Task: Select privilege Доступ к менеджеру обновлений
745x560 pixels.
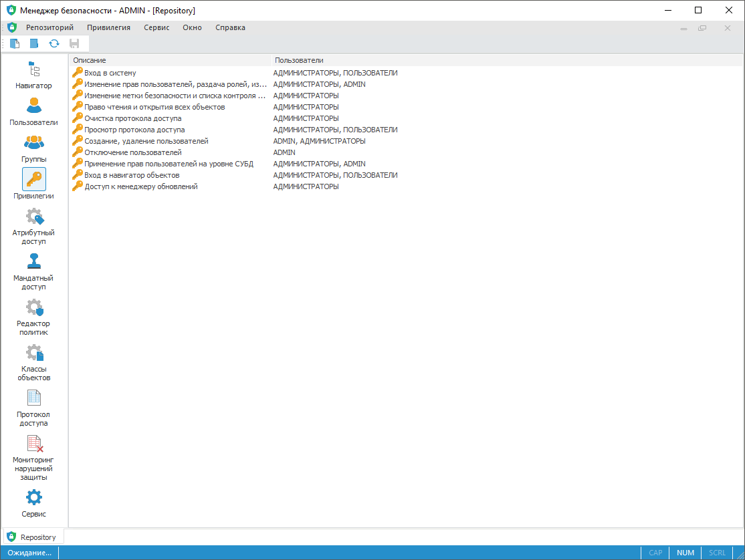Action: pos(141,187)
